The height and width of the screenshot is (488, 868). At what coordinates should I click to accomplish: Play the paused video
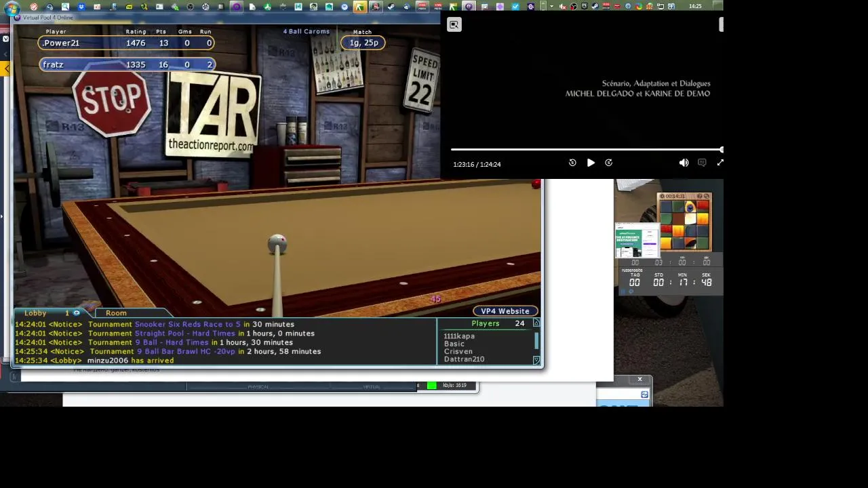click(591, 163)
